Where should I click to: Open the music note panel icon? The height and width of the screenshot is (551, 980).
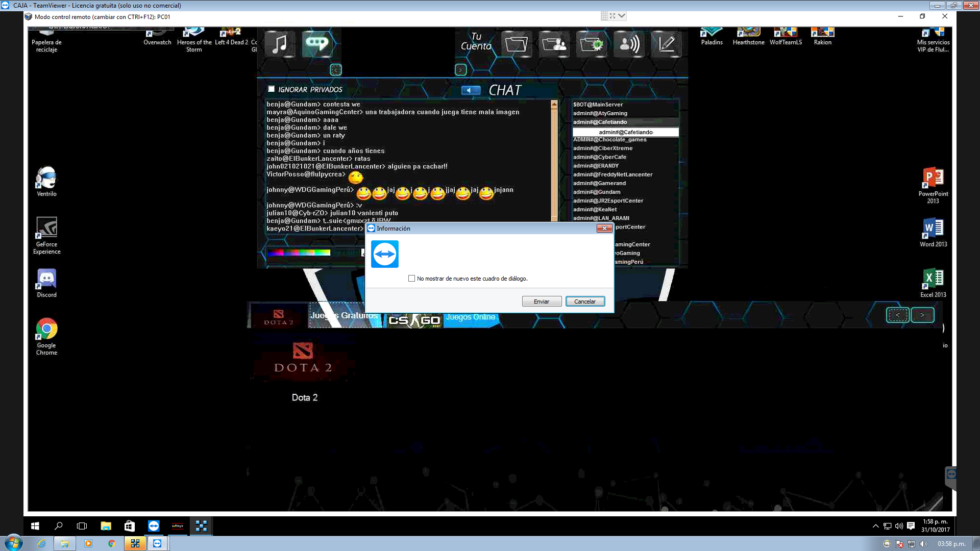(279, 44)
